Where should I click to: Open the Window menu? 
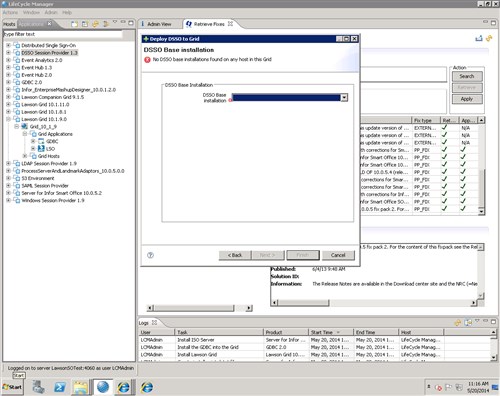click(x=31, y=12)
